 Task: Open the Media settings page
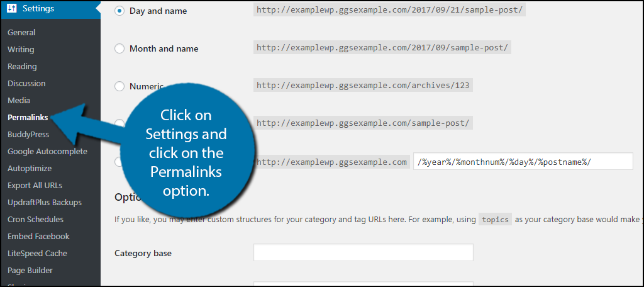pyautogui.click(x=19, y=100)
